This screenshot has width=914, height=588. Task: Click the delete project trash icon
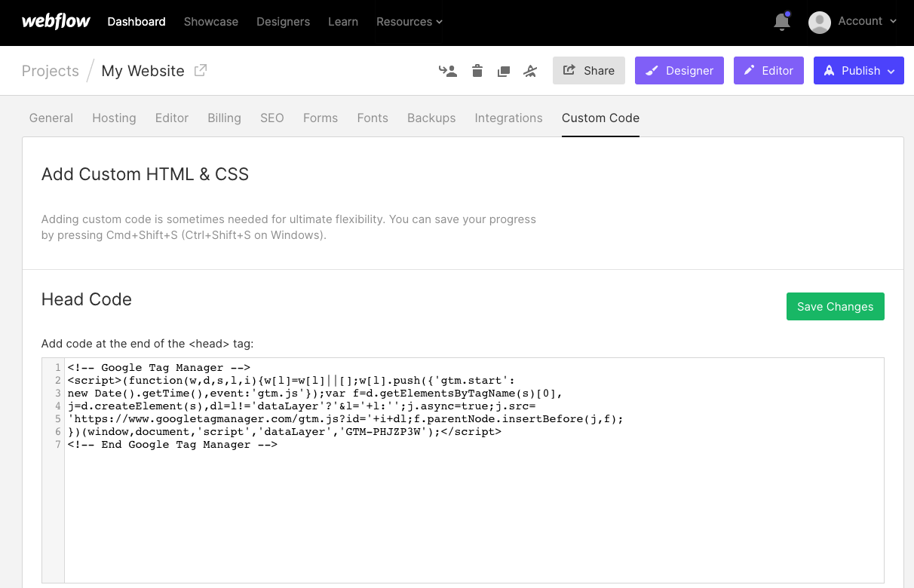pos(477,71)
